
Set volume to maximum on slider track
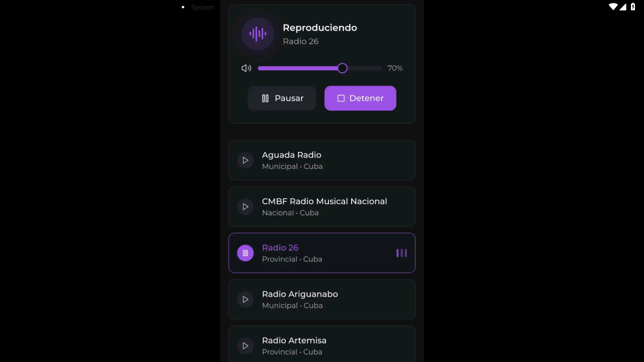tap(380, 68)
